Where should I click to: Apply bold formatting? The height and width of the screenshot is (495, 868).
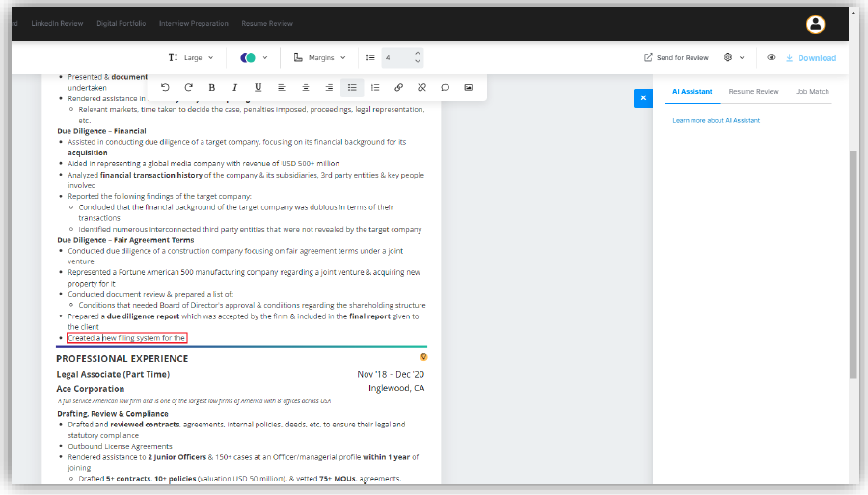click(x=212, y=87)
